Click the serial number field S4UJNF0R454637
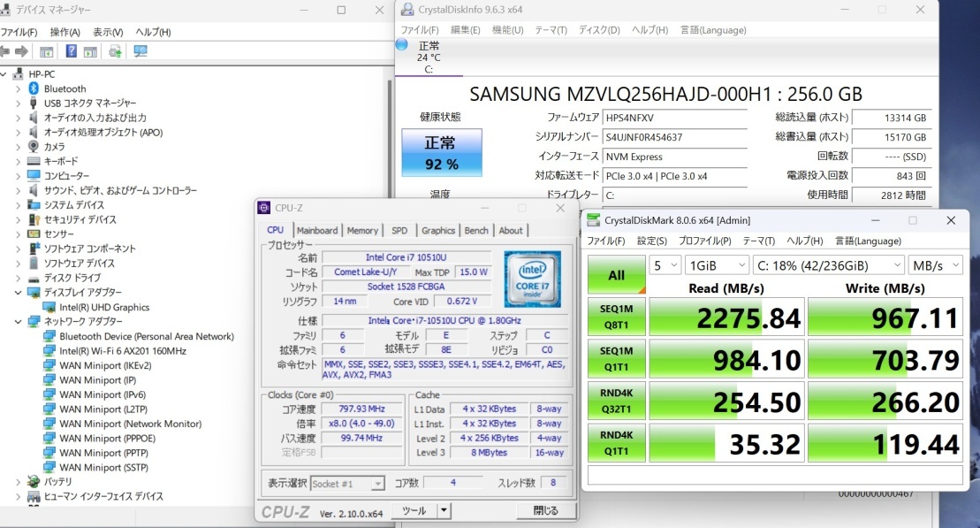 pyautogui.click(x=674, y=137)
